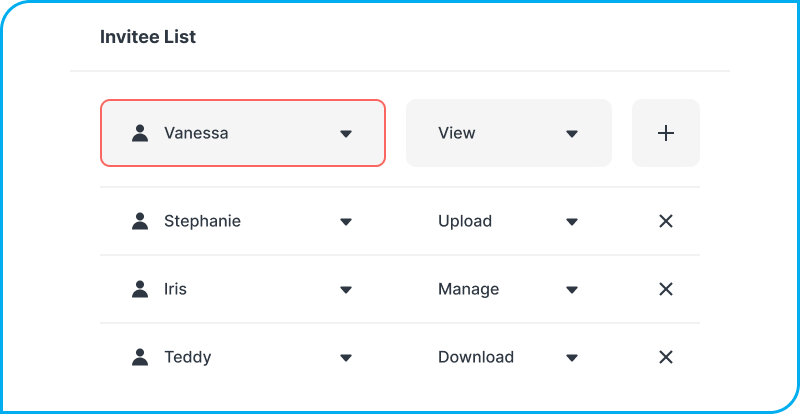Open Teddy's name dropdown arrow
This screenshot has height=414, width=800.
pos(346,358)
